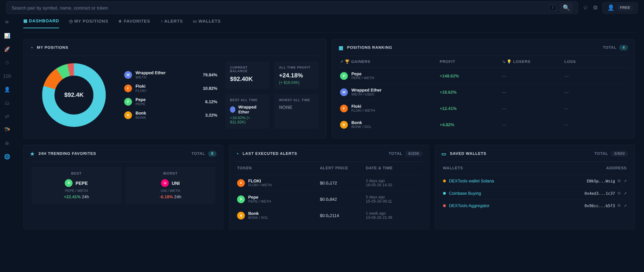Open the swap arrows sidebar icon
Screen dimensions: 644x272
click(7, 116)
